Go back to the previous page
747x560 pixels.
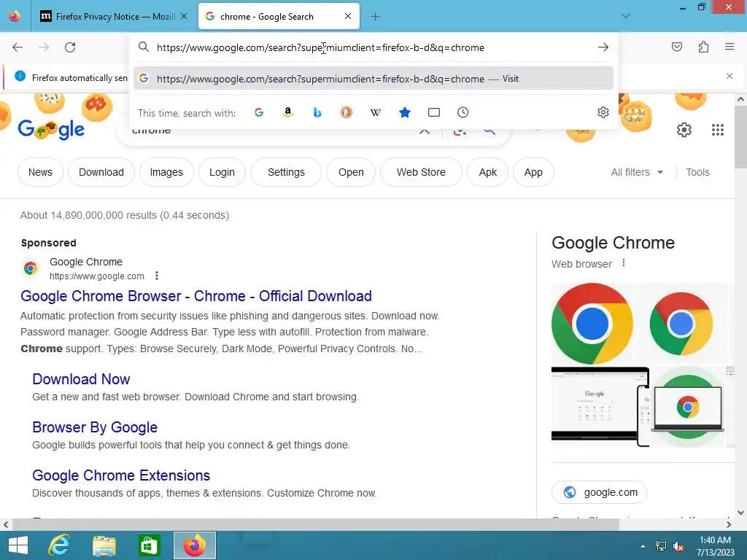(18, 47)
